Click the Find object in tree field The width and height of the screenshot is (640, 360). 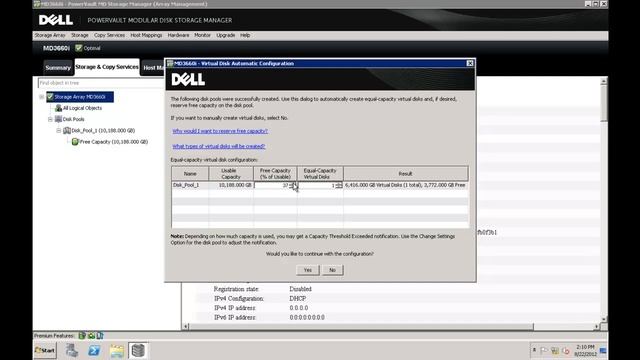coord(101,83)
